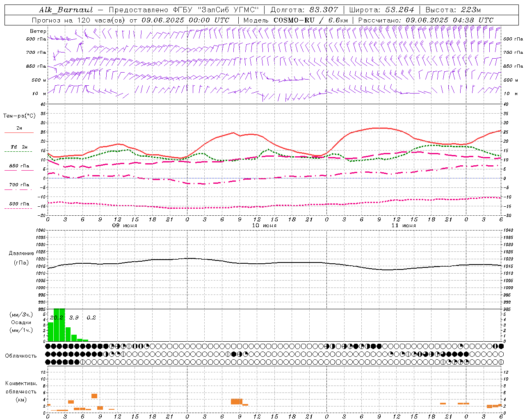The image size is (525, 420).
Task: Click the (мм/3ч.) precipitation unit label
Action: [x=21, y=315]
